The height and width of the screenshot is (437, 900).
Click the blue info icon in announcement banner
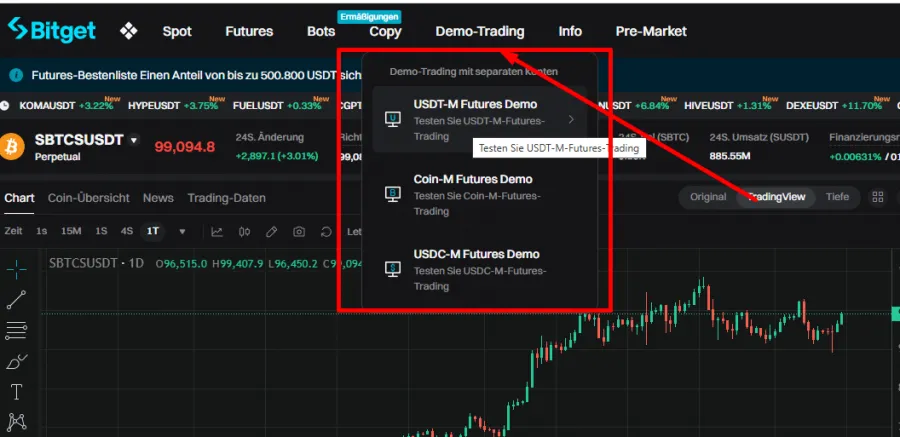17,75
